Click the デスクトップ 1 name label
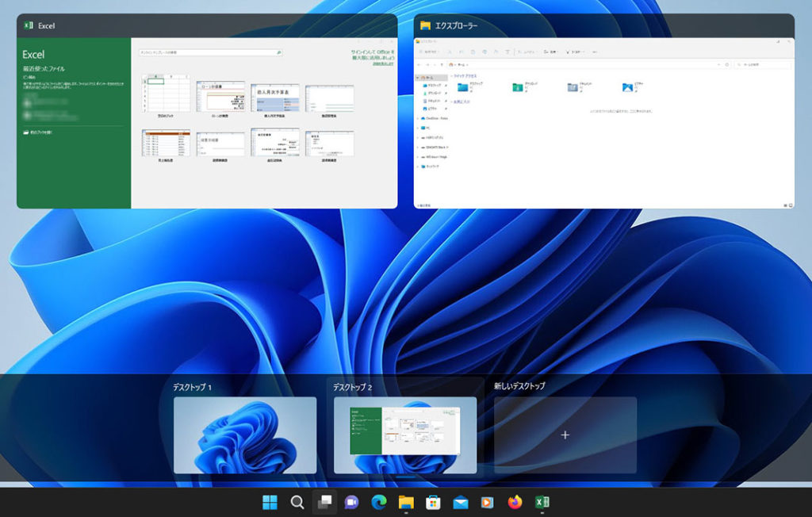The width and height of the screenshot is (812, 517). [x=192, y=388]
